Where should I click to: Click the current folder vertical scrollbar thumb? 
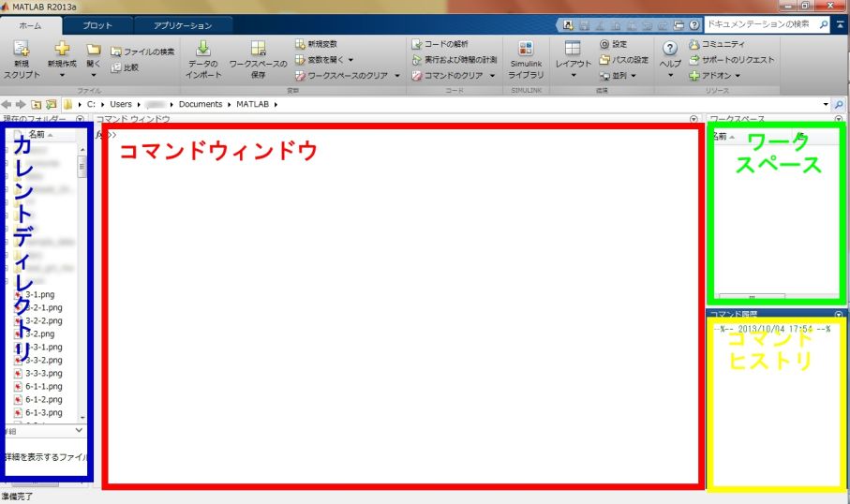tap(82, 167)
